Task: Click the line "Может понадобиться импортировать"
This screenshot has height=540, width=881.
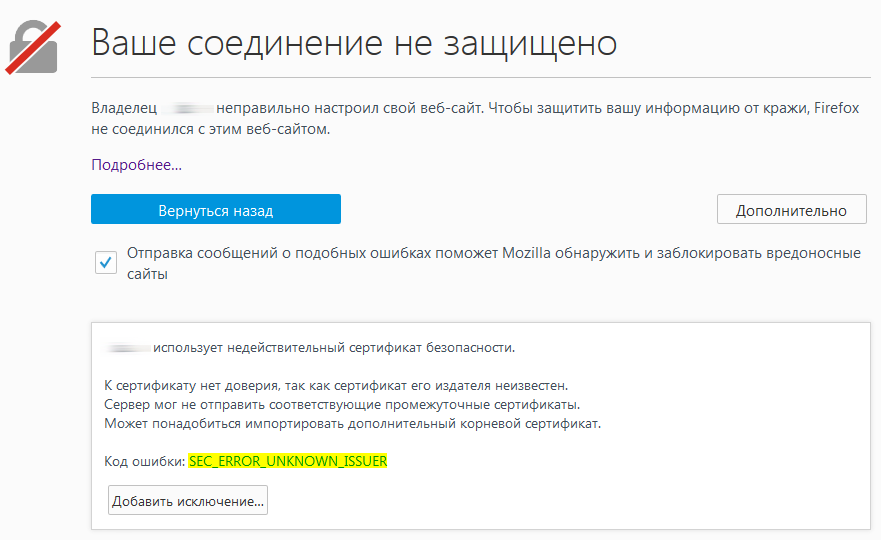Action: 352,423
